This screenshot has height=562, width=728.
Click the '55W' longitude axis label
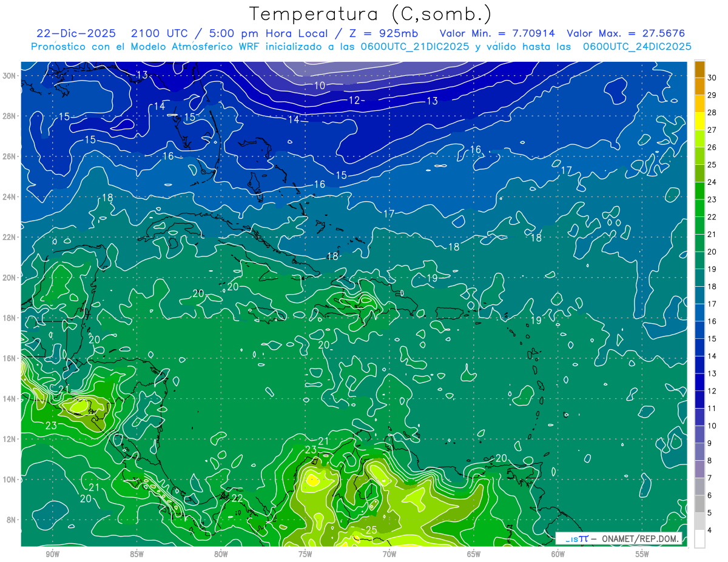[x=642, y=555]
